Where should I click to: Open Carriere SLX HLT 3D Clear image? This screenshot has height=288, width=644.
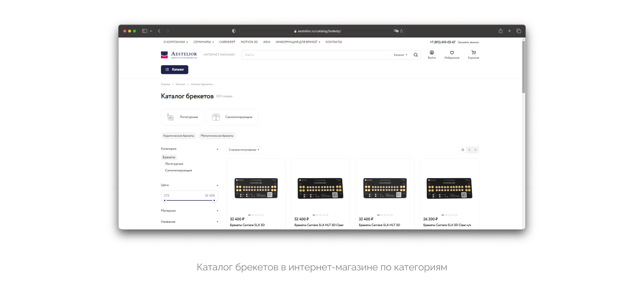coord(321,188)
